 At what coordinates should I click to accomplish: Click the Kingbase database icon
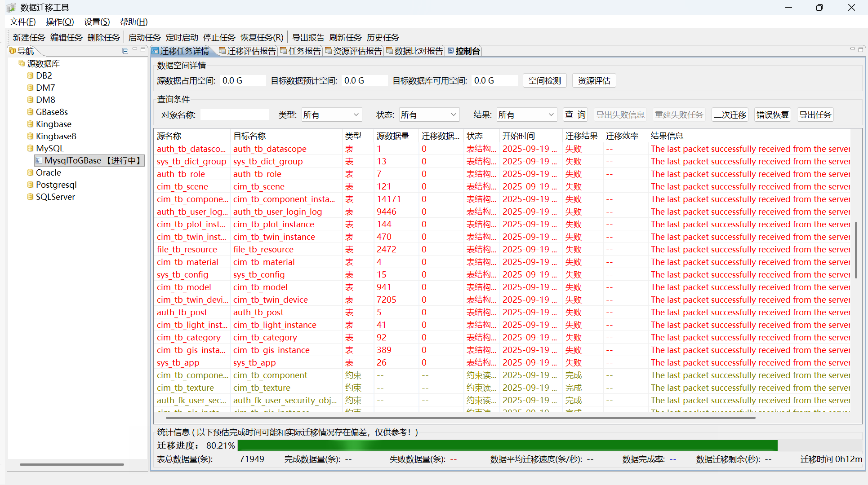click(x=30, y=124)
